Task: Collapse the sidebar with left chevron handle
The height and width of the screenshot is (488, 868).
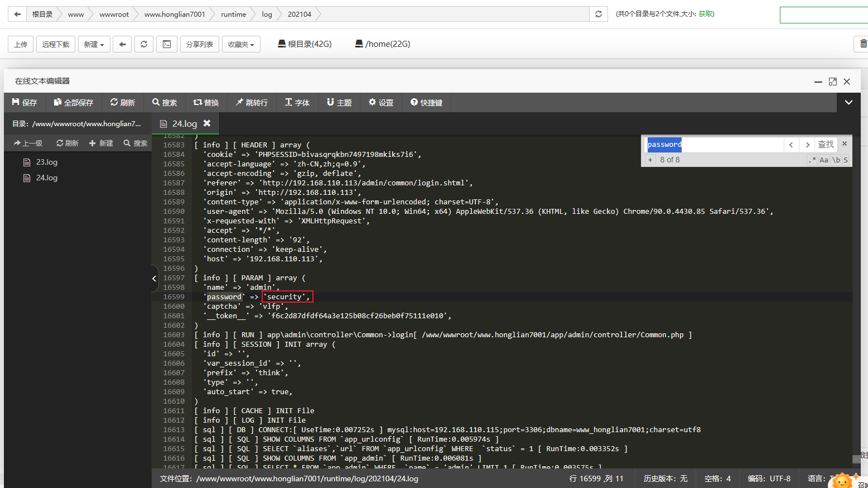Action: coord(155,278)
